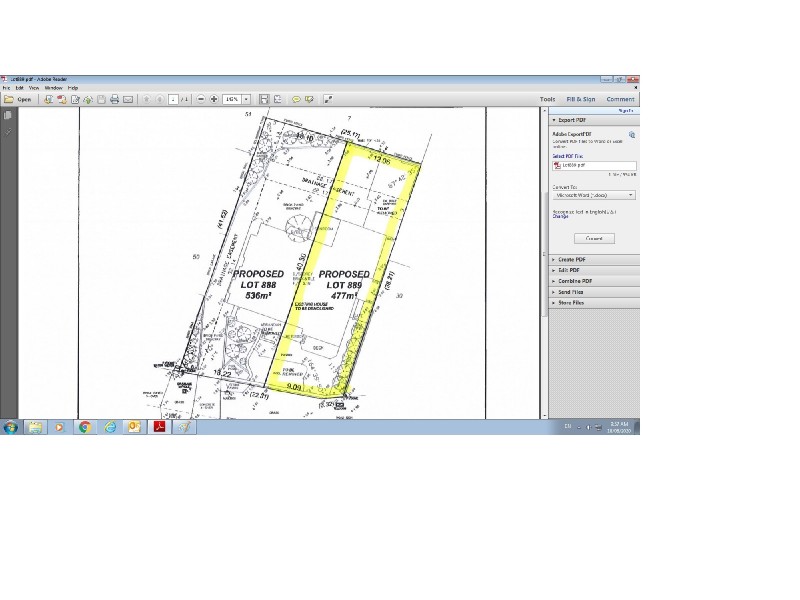This screenshot has height=600, width=800.
Task: Click the Save floppy disk icon
Action: point(101,99)
